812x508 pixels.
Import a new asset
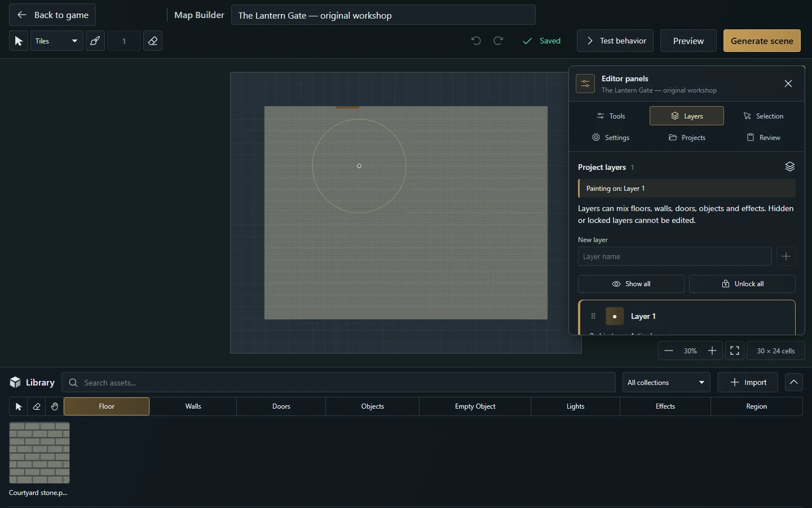[748, 382]
